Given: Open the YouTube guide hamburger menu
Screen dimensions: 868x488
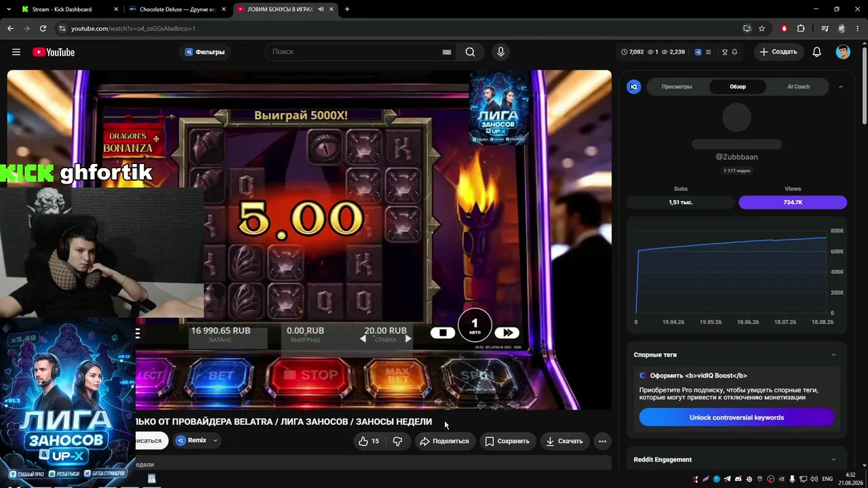Looking at the screenshot, I should click(16, 52).
